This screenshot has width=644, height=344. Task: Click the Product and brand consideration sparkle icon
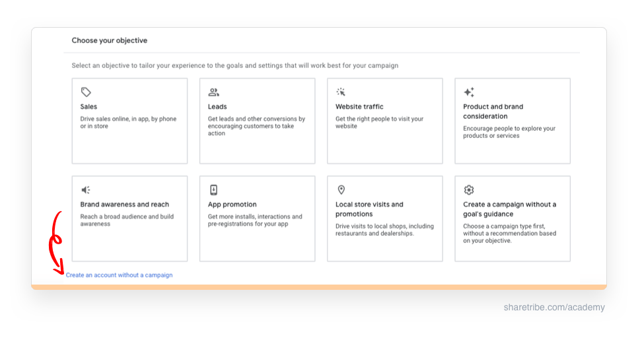coord(469,92)
